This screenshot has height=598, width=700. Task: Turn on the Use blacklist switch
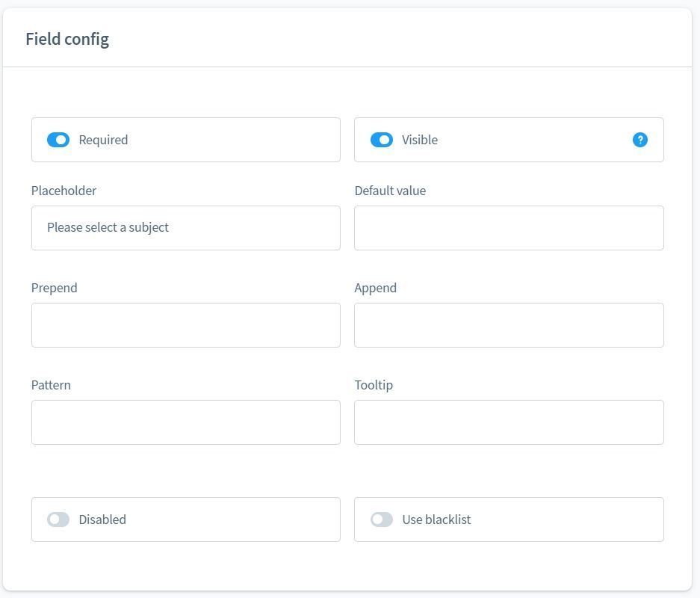[x=382, y=520]
